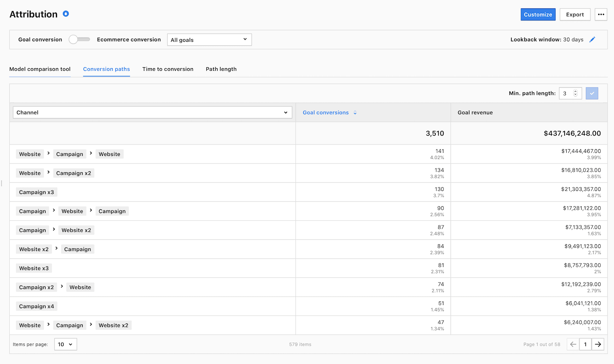Screen dimensions: 614x364
Task: Open the Time to conversion tab
Action: (x=168, y=69)
